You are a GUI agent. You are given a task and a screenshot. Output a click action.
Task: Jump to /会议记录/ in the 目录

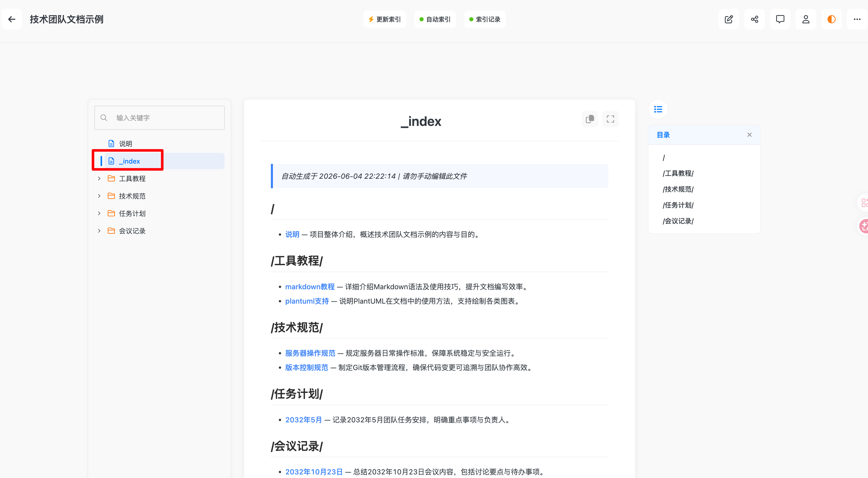pos(678,221)
